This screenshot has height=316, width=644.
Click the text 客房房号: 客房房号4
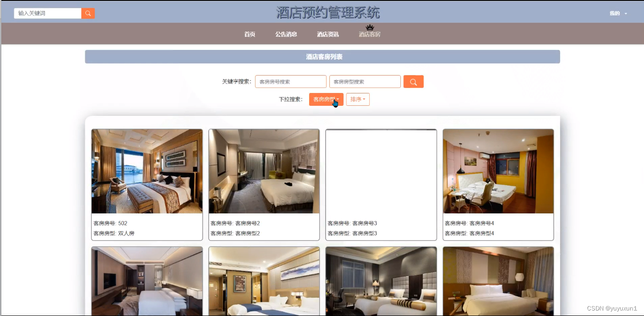[x=469, y=223]
